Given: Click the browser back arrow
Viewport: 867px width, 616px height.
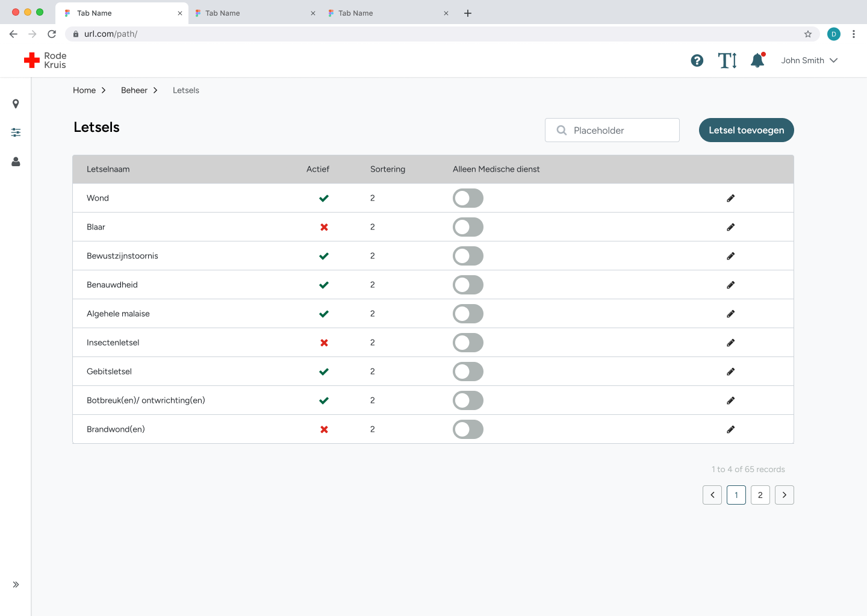Looking at the screenshot, I should pyautogui.click(x=13, y=34).
